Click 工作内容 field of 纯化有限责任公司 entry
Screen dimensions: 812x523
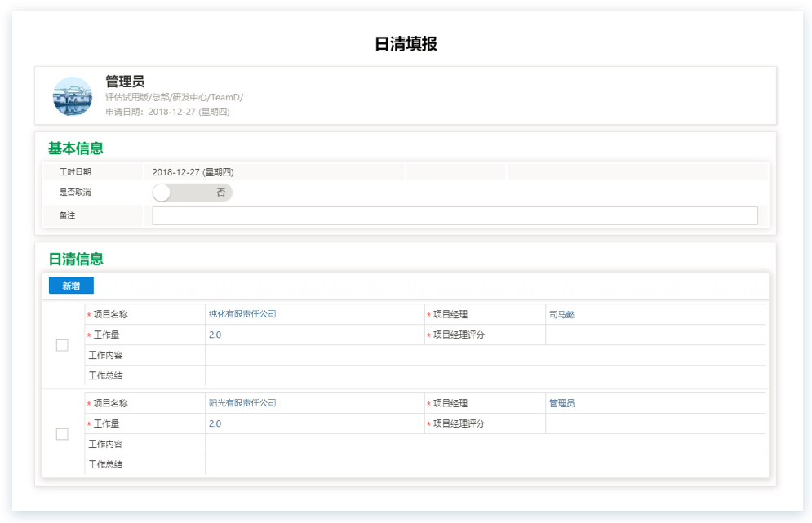(x=486, y=355)
